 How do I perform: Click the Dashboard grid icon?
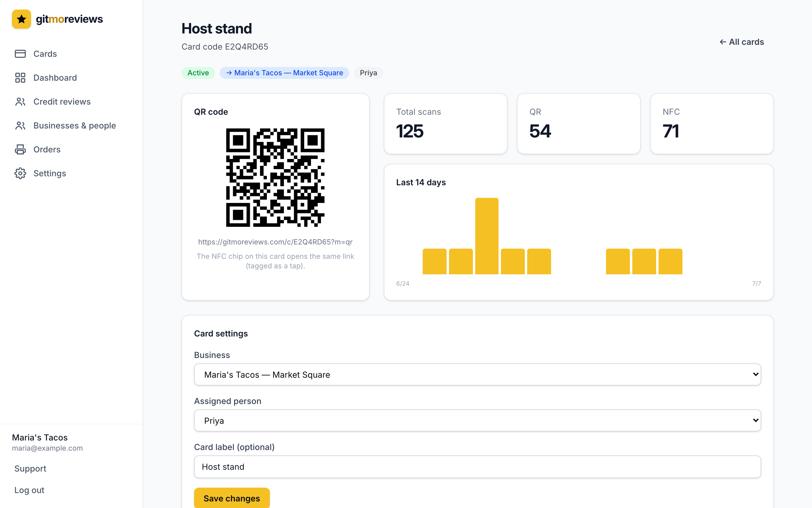coord(20,78)
